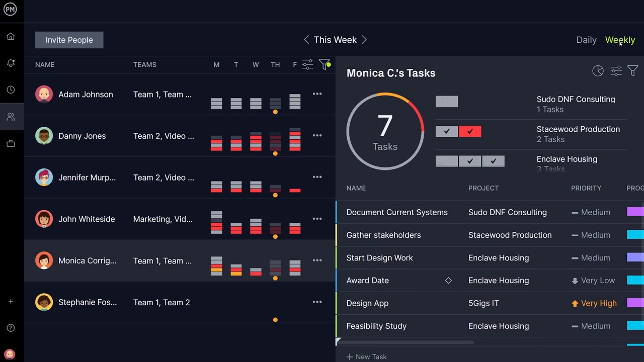Open the briefcase portfolio icon

11,143
